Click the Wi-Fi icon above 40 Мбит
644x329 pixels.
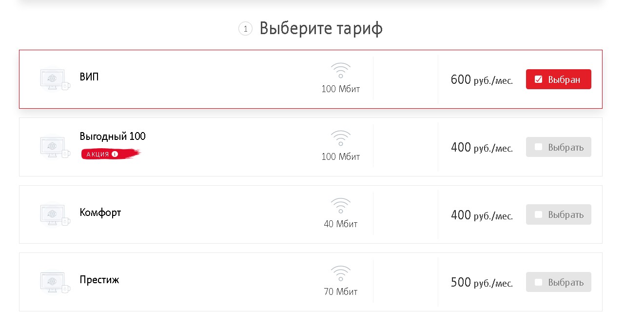click(341, 206)
